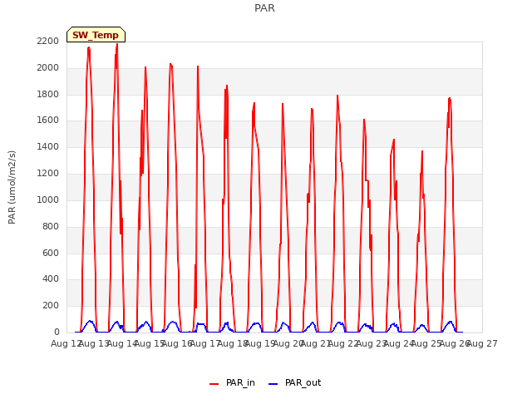Click the Aug 19 x-axis label
The height and width of the screenshot is (399, 532).
tap(260, 343)
